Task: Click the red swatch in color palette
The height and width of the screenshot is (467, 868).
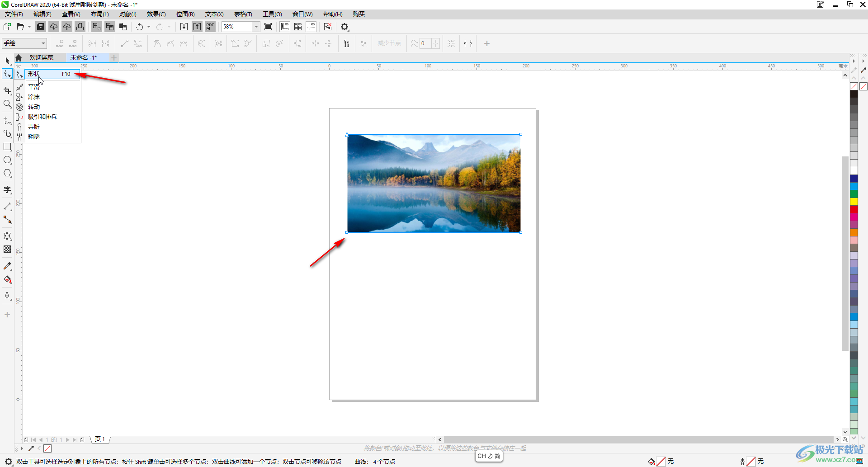Action: pos(854,209)
